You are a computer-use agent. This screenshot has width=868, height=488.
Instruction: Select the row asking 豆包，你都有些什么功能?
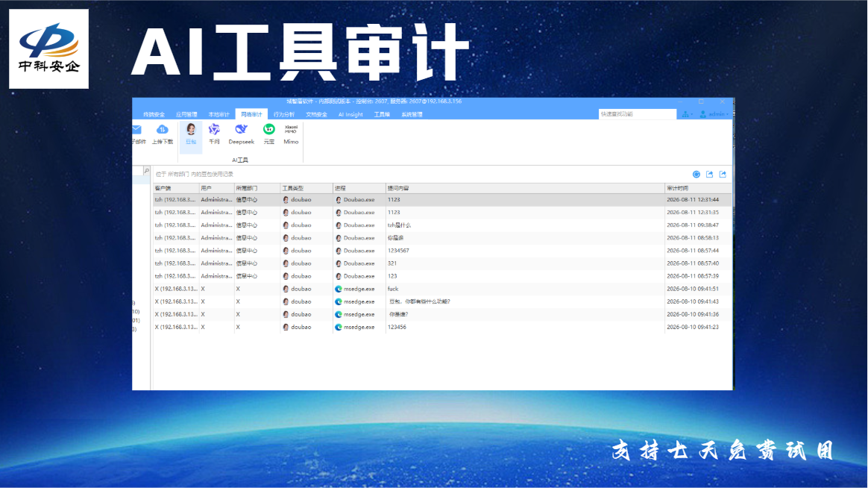point(441,302)
